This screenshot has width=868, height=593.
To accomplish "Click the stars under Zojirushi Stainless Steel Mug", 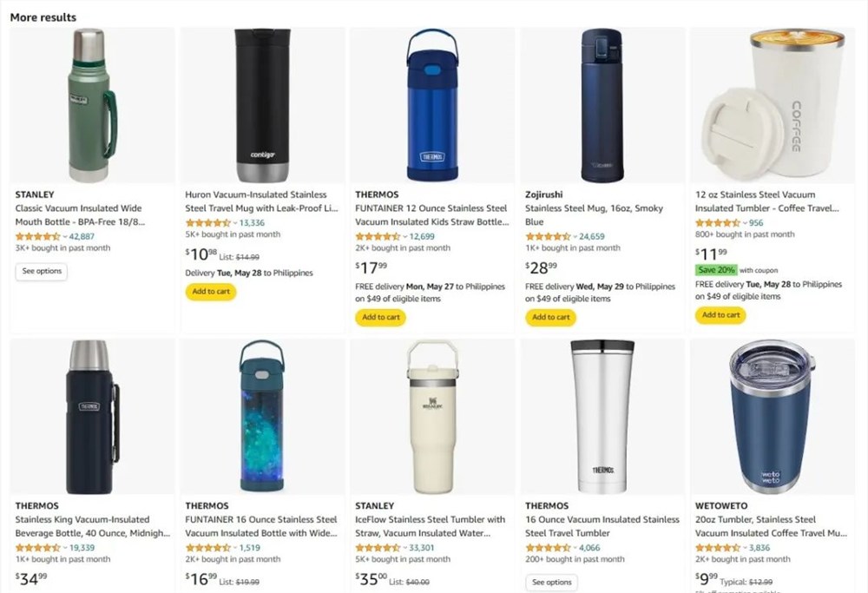I will 548,236.
